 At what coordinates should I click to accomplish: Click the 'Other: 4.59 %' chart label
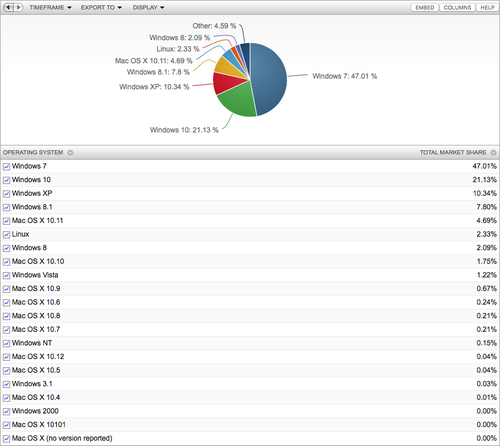(x=214, y=26)
